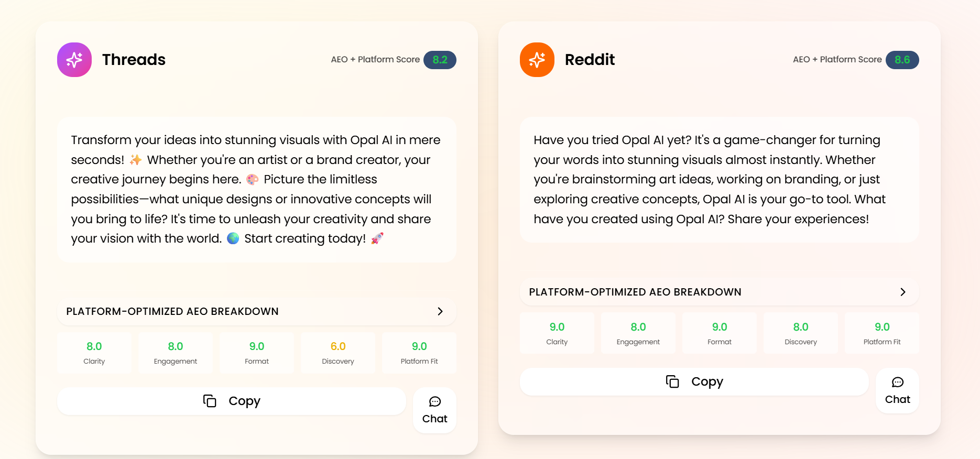980x459 pixels.
Task: Open Threads Platform-Optimized AEO Breakdown label
Action: [172, 311]
